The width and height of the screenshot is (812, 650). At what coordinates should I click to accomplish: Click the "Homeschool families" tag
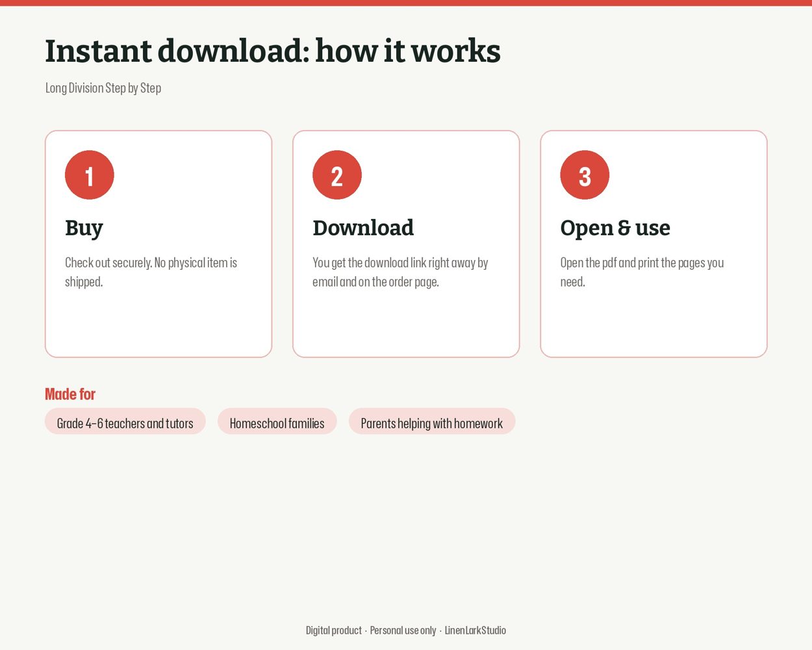pos(277,421)
